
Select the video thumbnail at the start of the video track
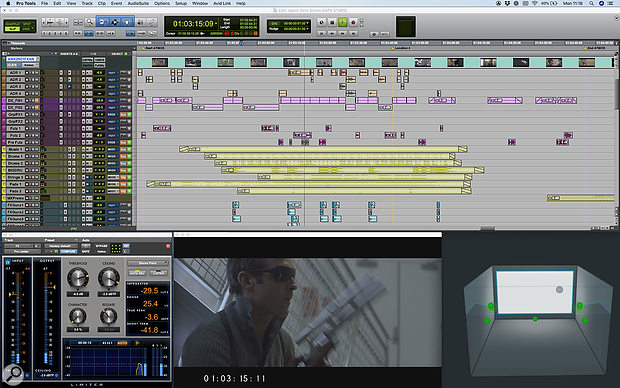pos(160,62)
